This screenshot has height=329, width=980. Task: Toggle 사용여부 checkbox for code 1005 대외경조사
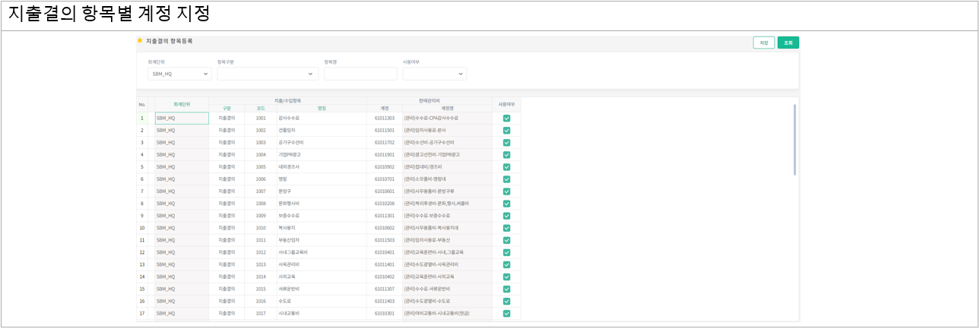point(506,167)
